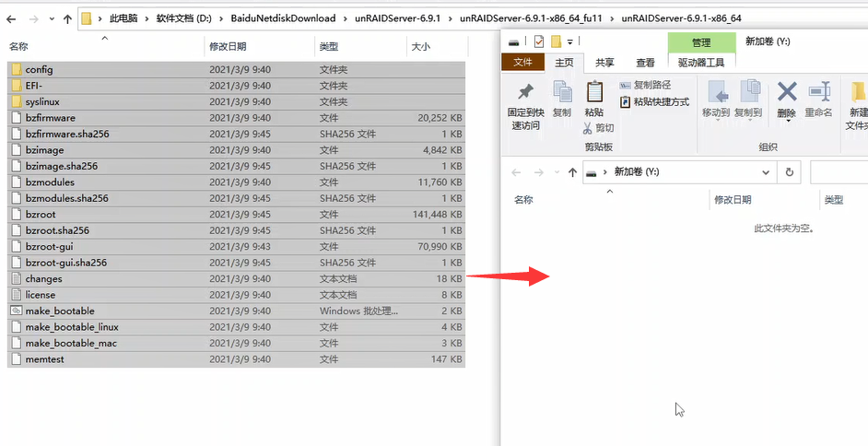Open the Drive Tools ribbon tab
Screen dimensions: 868x446
coord(701,63)
